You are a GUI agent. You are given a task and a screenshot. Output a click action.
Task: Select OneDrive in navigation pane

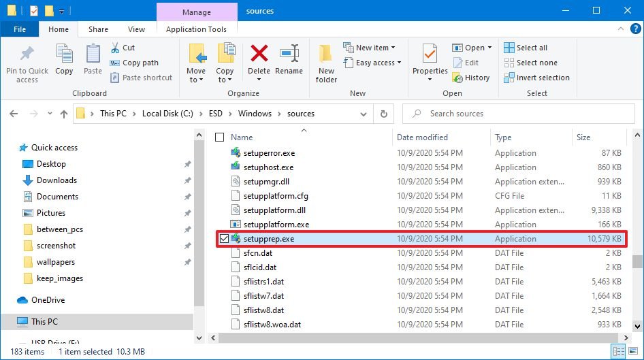[48, 300]
